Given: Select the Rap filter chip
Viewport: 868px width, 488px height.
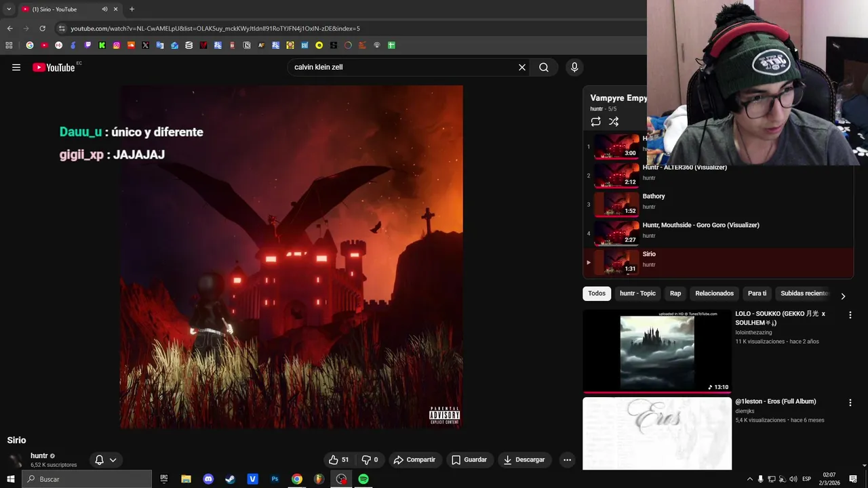Looking at the screenshot, I should coord(675,293).
